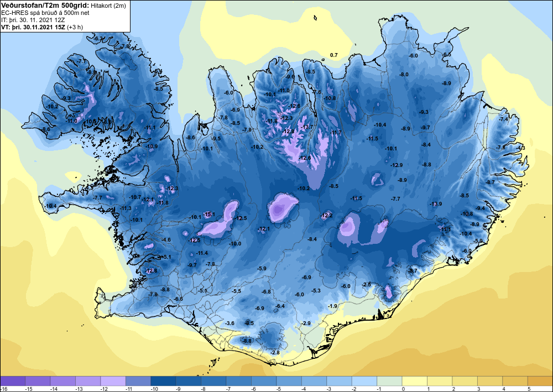Select the -6.4 temperature value
Viewport: 553px width, 392px height.
tap(280, 306)
